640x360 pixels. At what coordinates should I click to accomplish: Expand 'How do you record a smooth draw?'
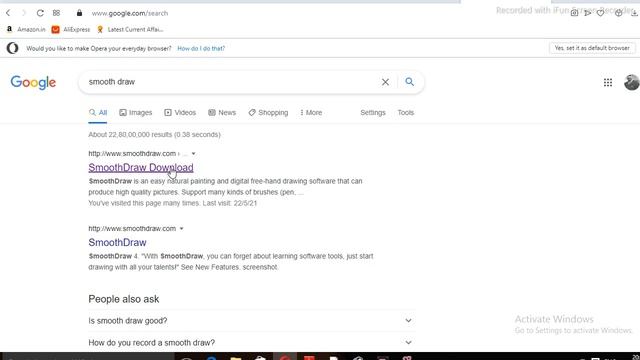point(251,342)
